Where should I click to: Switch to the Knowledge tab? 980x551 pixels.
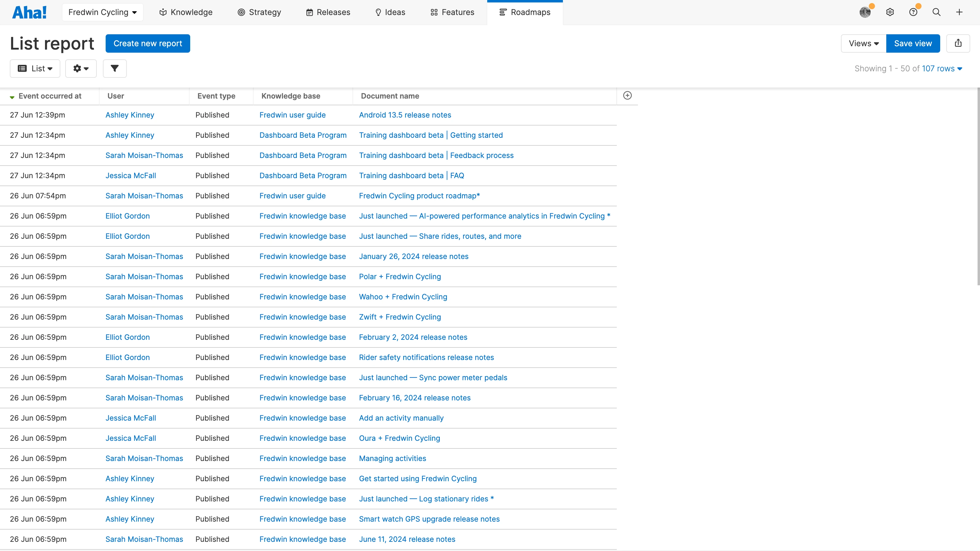186,12
